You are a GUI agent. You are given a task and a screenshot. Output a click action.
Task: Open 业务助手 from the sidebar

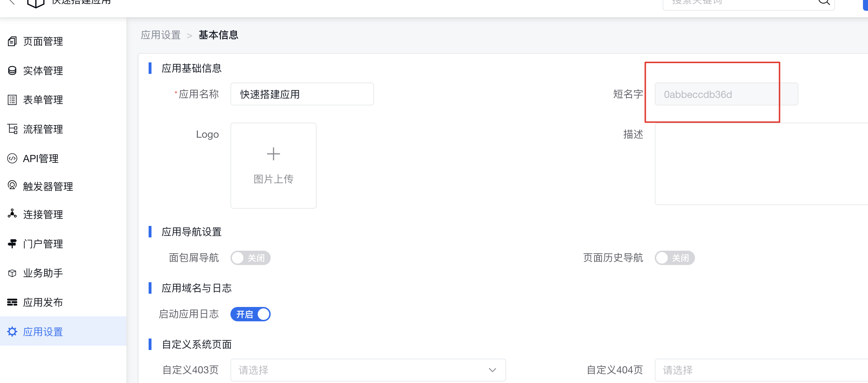pos(43,273)
